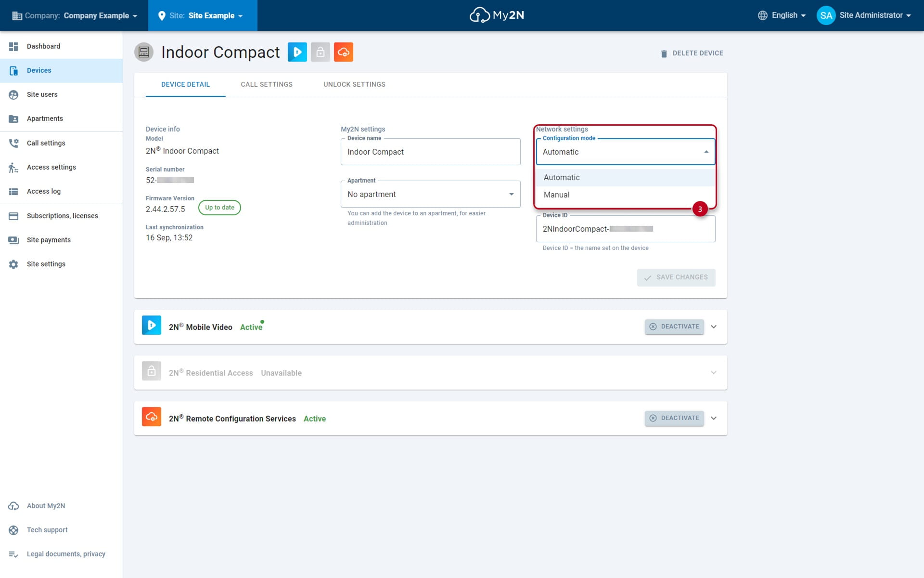Viewport: 924px width, 578px height.
Task: Click the trash icon for Delete Device
Action: pos(664,53)
